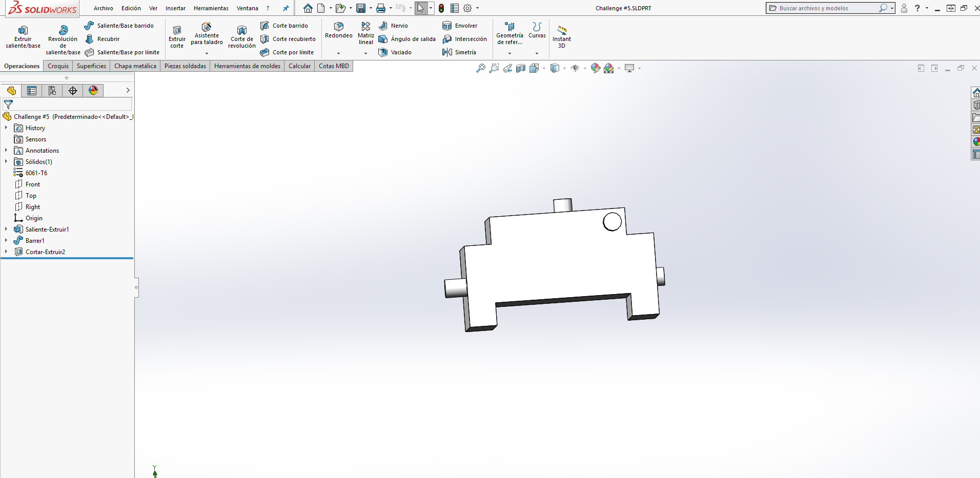The image size is (980, 478).
Task: Open the ConfigurationManager tab icon
Action: (52, 91)
